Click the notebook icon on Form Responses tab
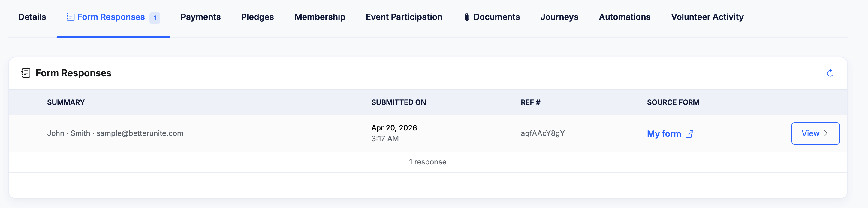This screenshot has width=868, height=208. [71, 17]
